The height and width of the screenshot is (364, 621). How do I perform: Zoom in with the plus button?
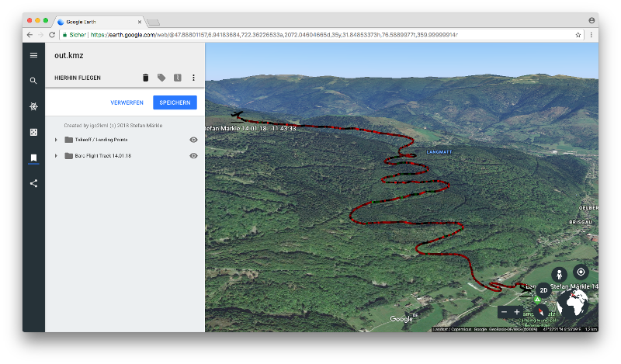(517, 312)
